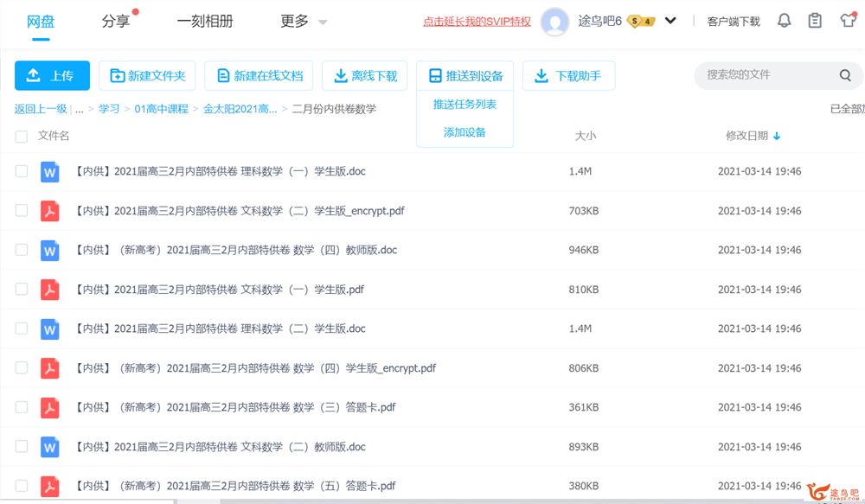Switch to the 网盘 tab
865x504 pixels.
point(41,22)
